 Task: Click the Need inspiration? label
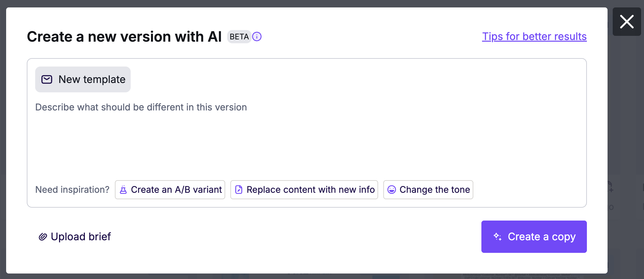pos(72,190)
